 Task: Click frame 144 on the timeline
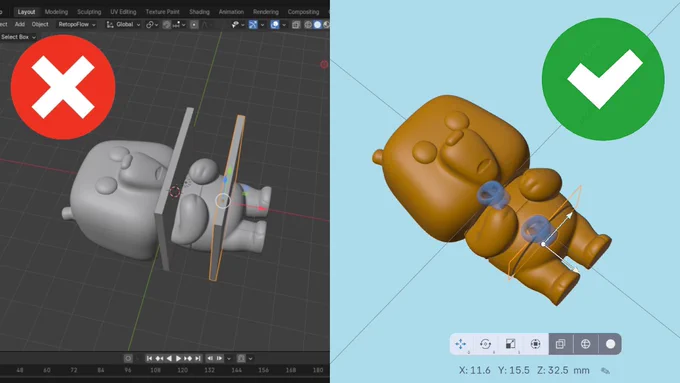tap(236, 370)
